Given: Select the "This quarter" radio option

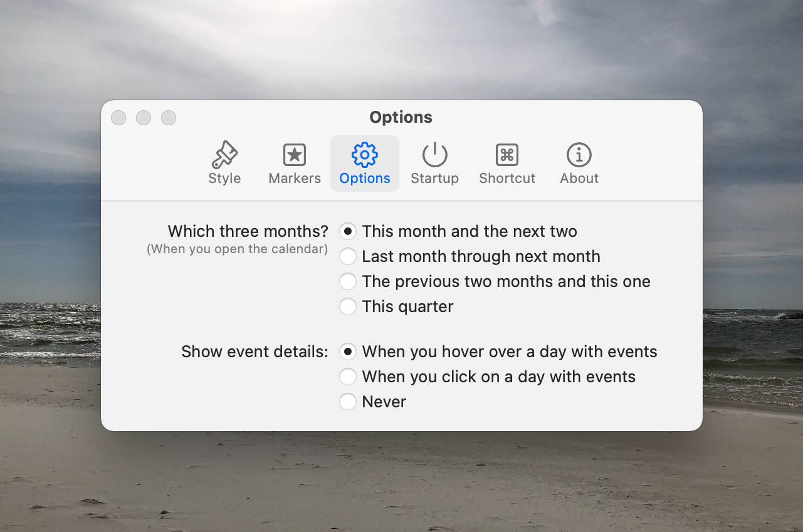Looking at the screenshot, I should 396,306.
